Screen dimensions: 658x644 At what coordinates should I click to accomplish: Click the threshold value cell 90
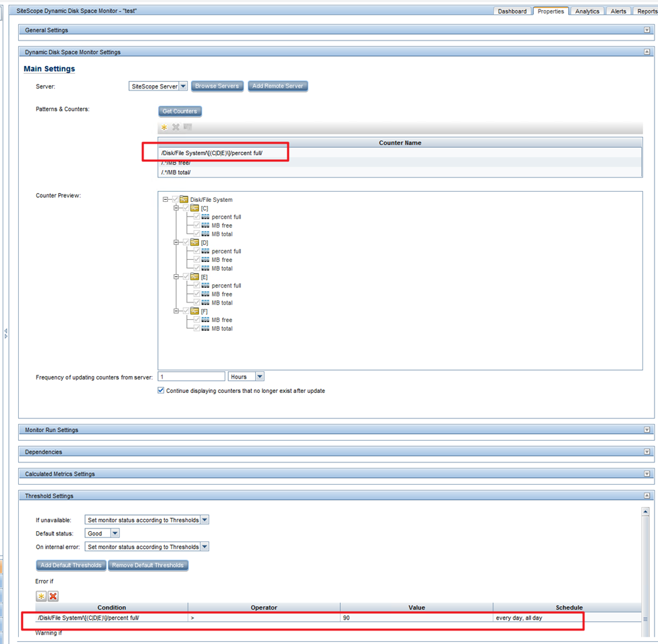[x=416, y=618]
